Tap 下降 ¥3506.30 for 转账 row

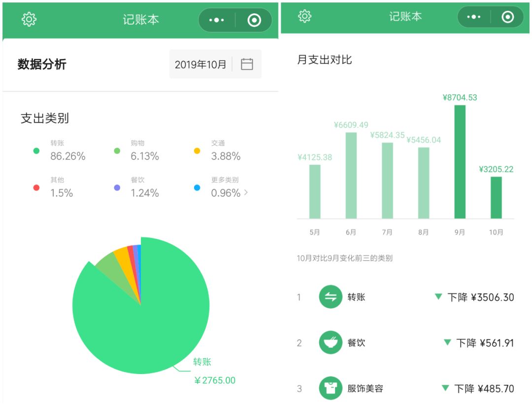coord(481,297)
